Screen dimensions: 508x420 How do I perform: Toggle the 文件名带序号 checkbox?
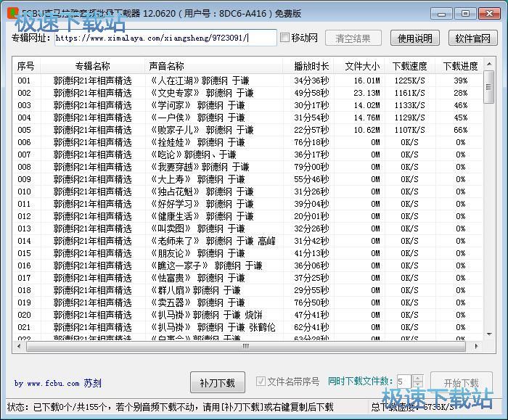click(261, 381)
